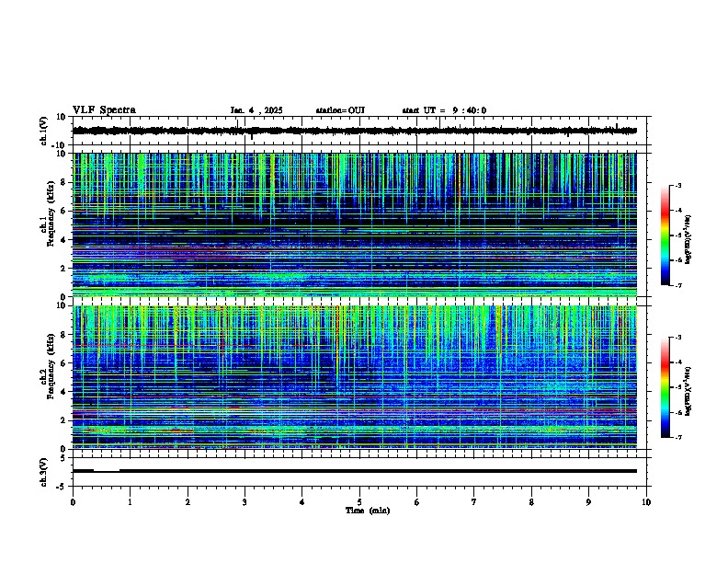Click the time axis tick label "2"

click(188, 502)
